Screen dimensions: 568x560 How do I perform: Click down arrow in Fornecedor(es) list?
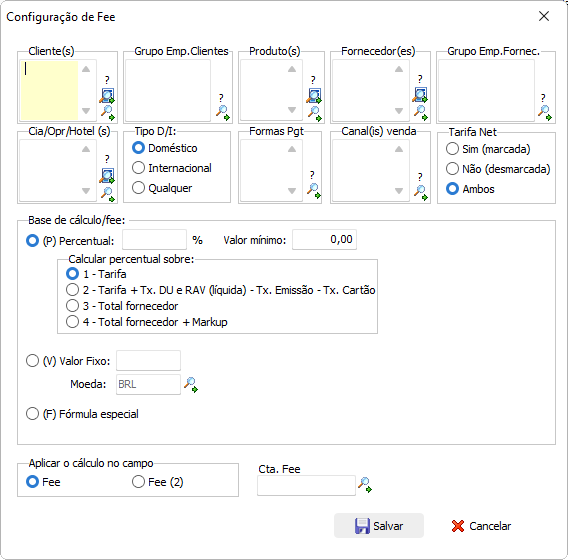coord(399,110)
